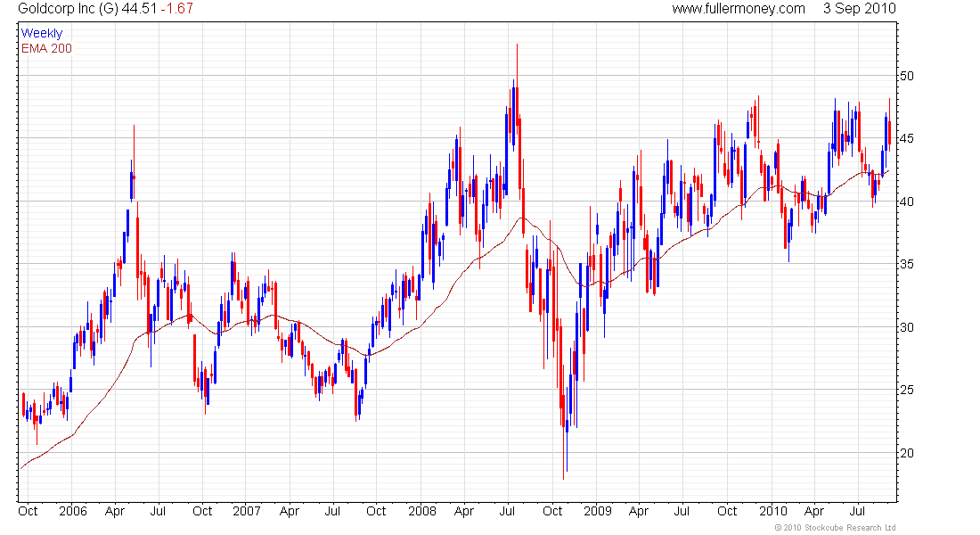Click the '2006' year label on time axis
Screen dimensions: 980x535
tap(72, 511)
